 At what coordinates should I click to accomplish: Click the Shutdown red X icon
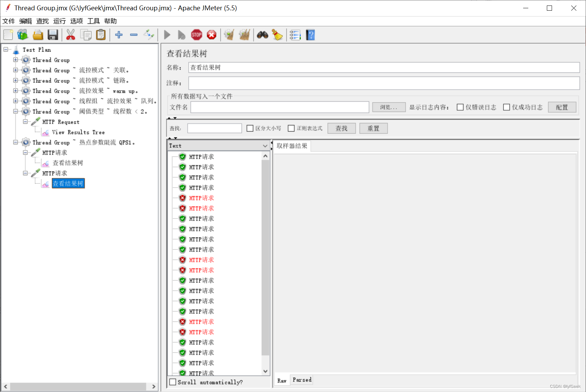212,35
